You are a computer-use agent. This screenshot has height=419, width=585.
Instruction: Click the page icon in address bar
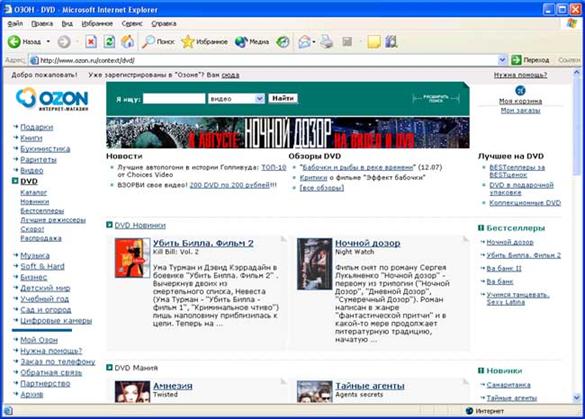coord(34,60)
